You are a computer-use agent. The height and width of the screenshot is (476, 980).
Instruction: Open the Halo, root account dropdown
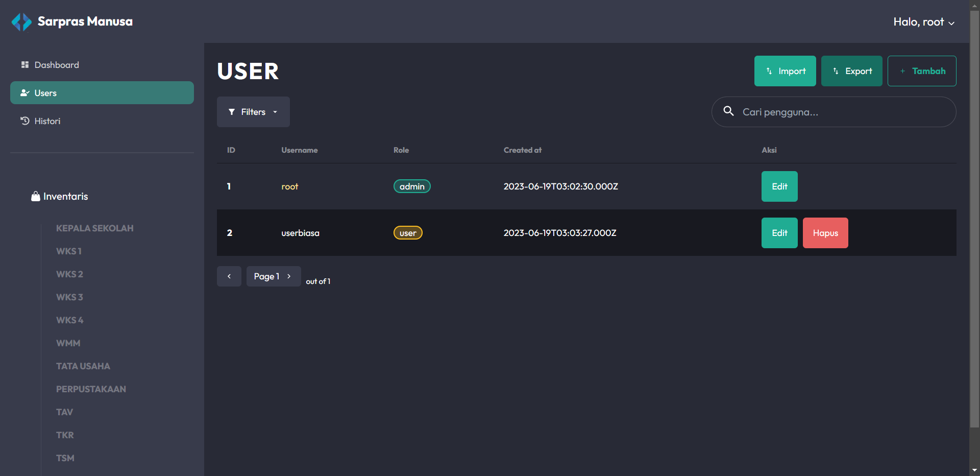point(924,22)
